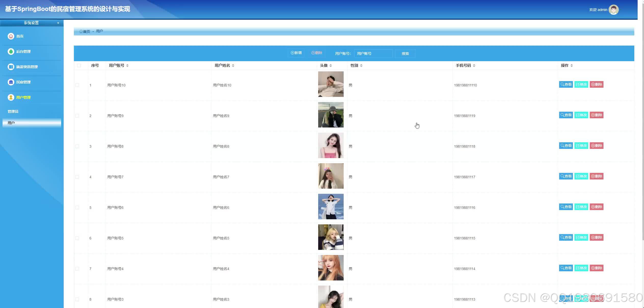644x308 pixels.
Task: Click the 新增 add button
Action: (296, 53)
